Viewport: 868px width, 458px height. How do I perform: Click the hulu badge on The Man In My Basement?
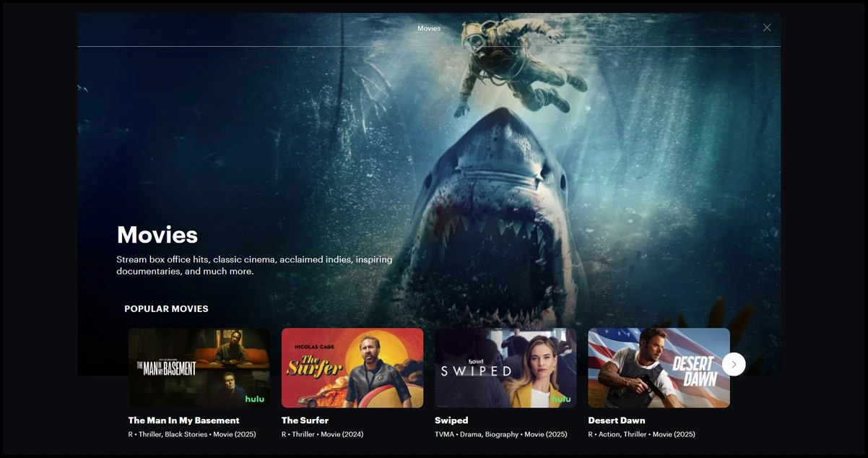coord(255,399)
